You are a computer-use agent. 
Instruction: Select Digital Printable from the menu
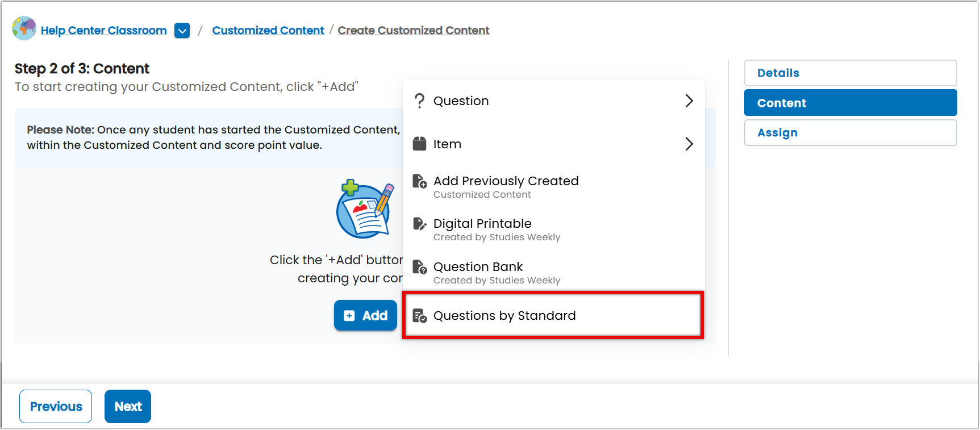coord(553,228)
